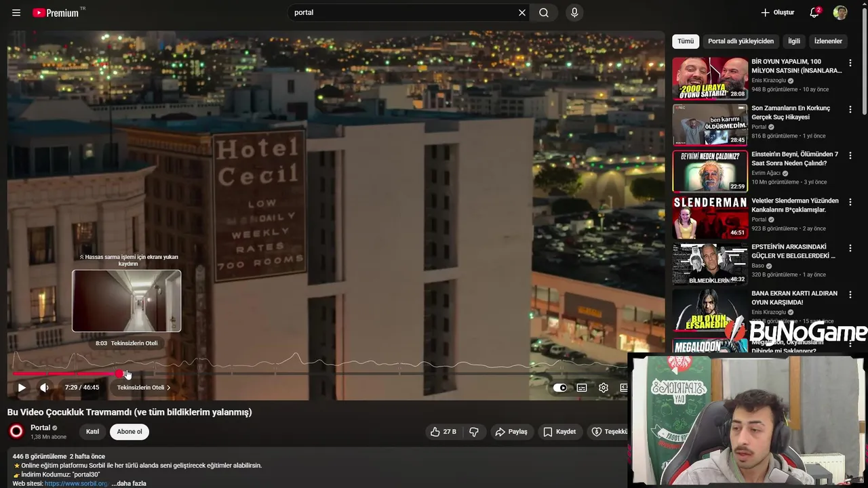
Task: Open more options for EPSTEIN'İN video
Action: click(850, 247)
